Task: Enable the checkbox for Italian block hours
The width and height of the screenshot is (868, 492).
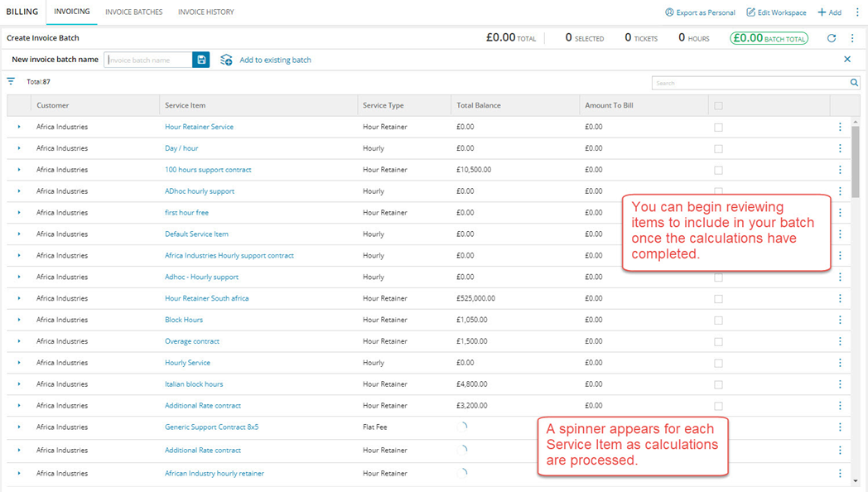Action: point(717,383)
